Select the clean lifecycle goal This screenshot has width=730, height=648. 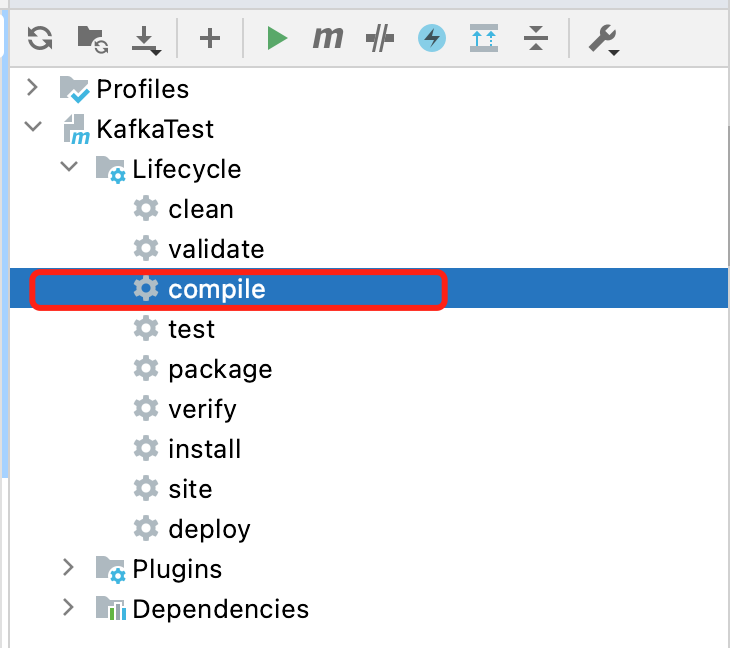point(201,209)
